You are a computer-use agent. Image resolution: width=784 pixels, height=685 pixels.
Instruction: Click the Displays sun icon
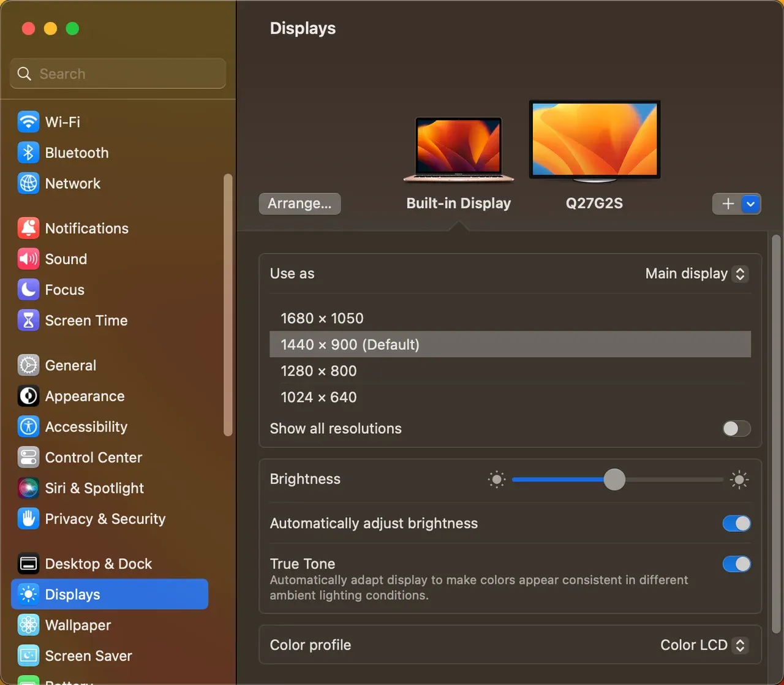tap(28, 594)
